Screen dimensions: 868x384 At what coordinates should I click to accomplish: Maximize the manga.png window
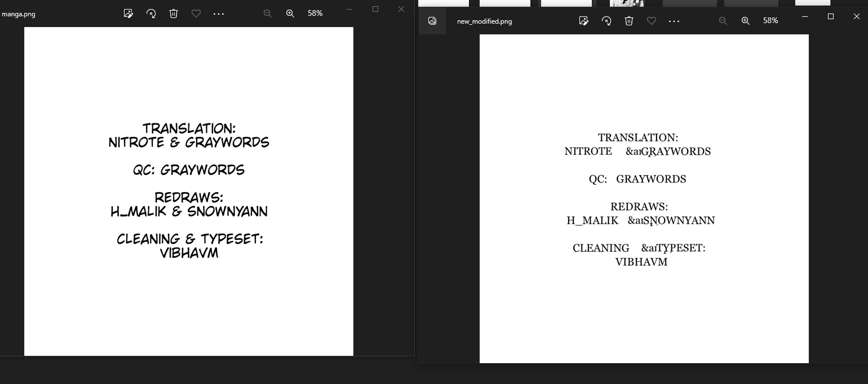[x=375, y=9]
